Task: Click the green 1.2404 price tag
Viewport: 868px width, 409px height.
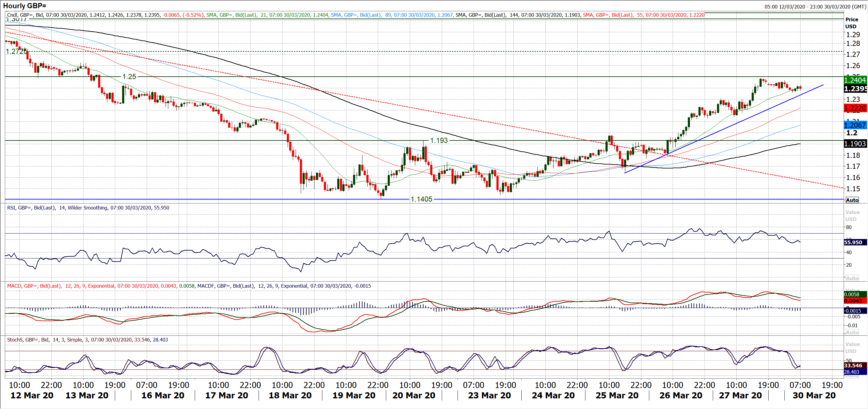Action: pyautogui.click(x=855, y=80)
